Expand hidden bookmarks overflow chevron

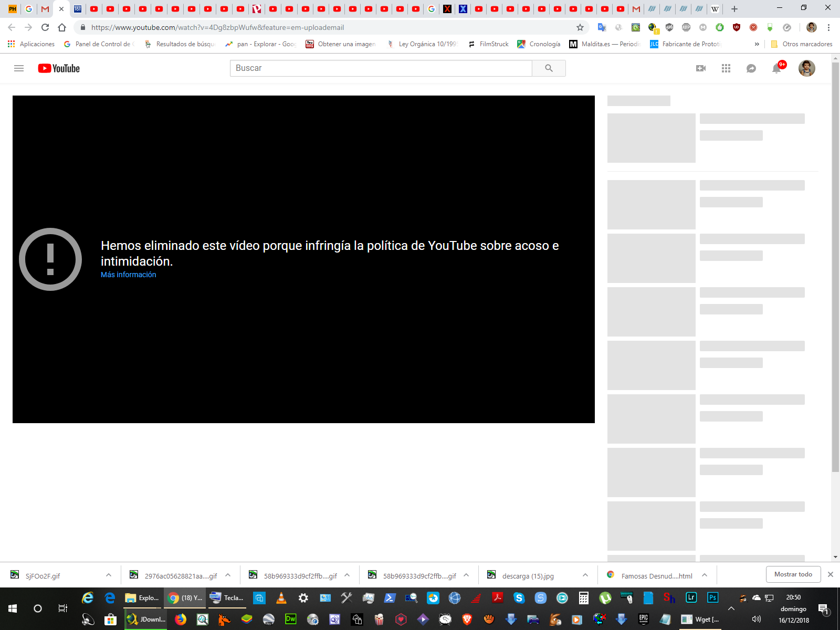click(x=757, y=44)
